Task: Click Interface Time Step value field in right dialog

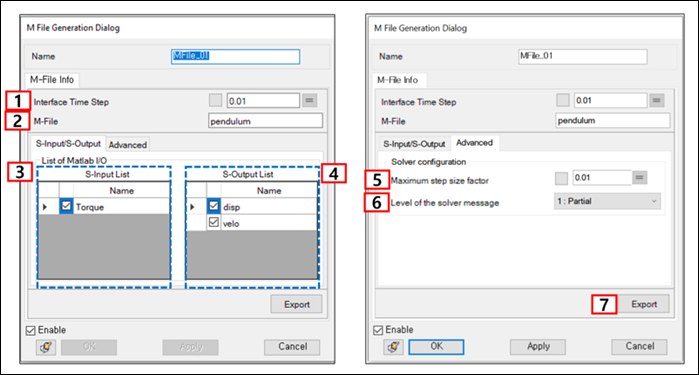Action: coord(610,100)
